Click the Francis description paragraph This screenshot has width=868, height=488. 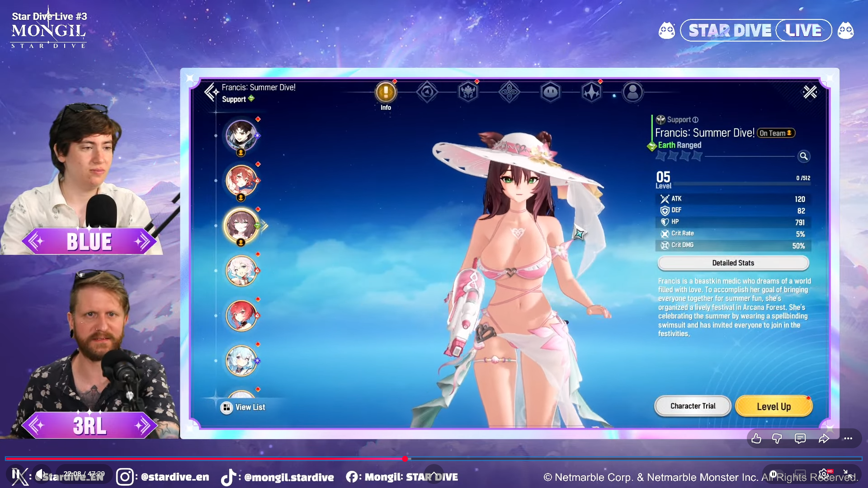(734, 307)
